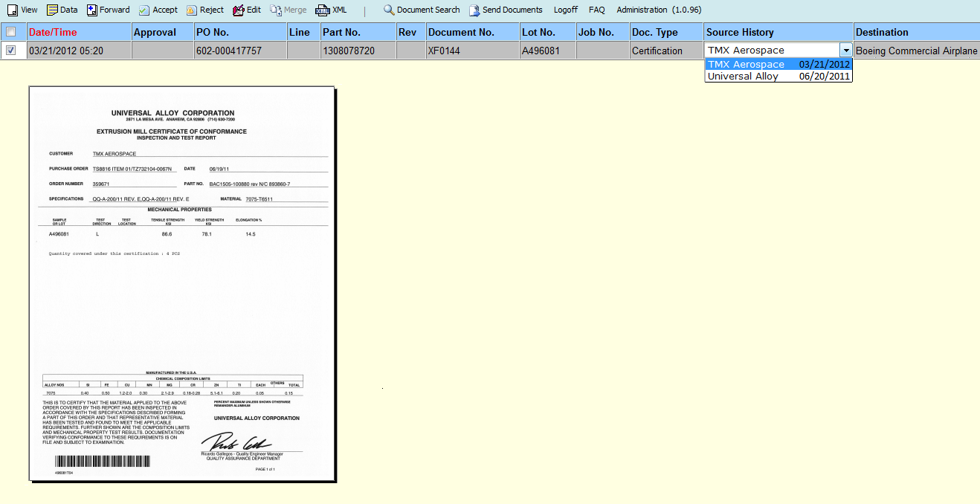980x504 pixels.
Task: Toggle the select-all header checkbox
Action: point(10,32)
